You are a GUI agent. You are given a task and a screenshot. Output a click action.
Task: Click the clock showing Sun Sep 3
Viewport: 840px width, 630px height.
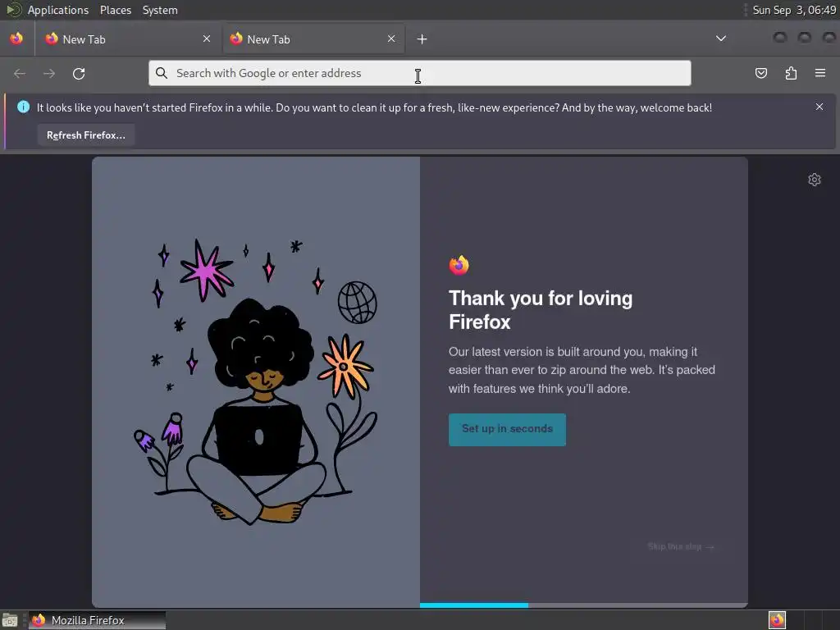click(x=794, y=10)
